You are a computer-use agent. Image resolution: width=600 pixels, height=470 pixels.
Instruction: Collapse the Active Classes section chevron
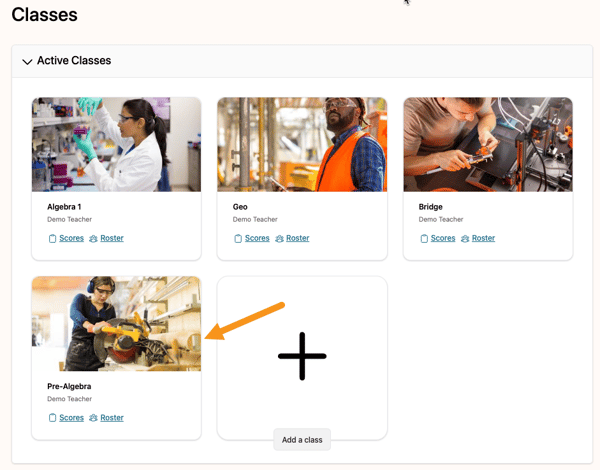tap(27, 62)
